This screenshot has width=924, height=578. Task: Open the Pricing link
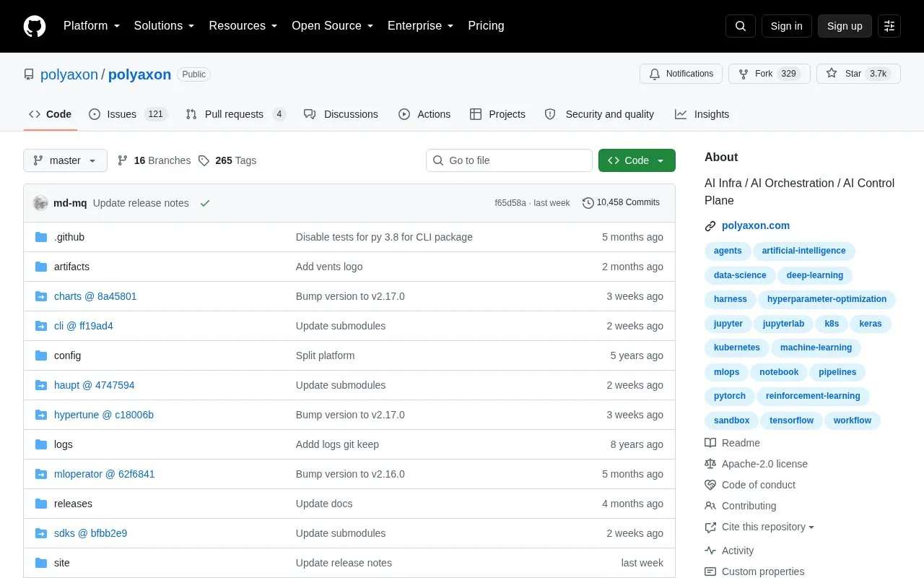click(x=486, y=26)
